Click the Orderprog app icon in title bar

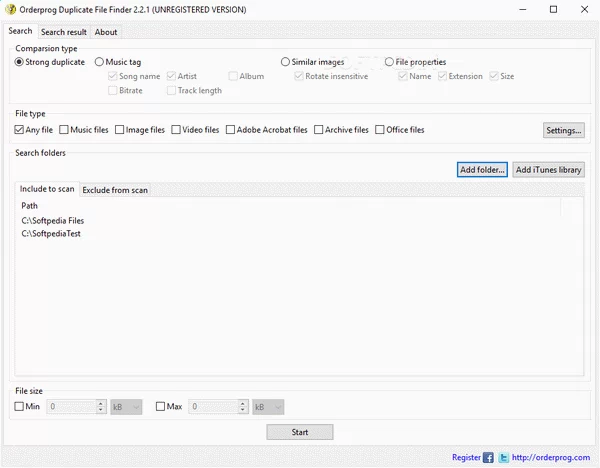10,9
